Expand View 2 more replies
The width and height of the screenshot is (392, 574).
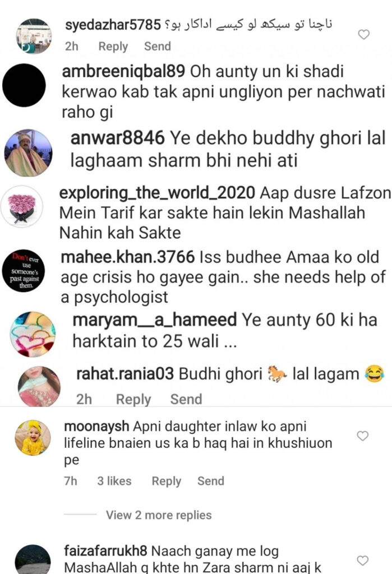(x=159, y=515)
